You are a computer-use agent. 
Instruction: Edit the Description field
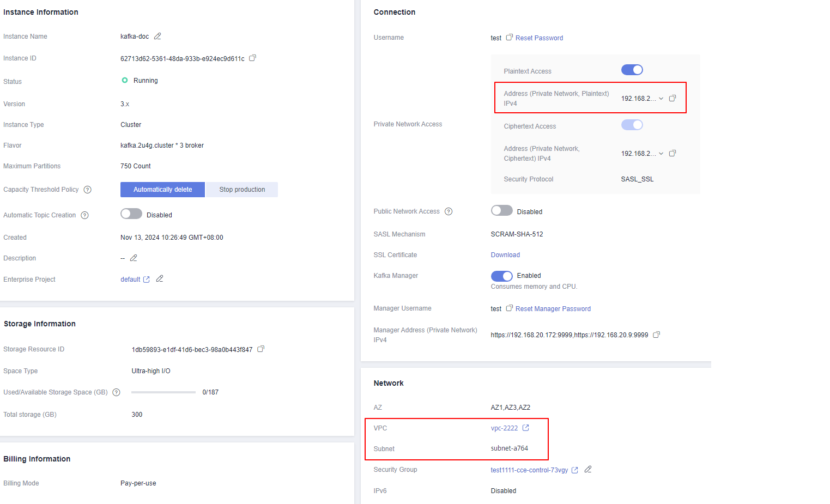point(134,258)
